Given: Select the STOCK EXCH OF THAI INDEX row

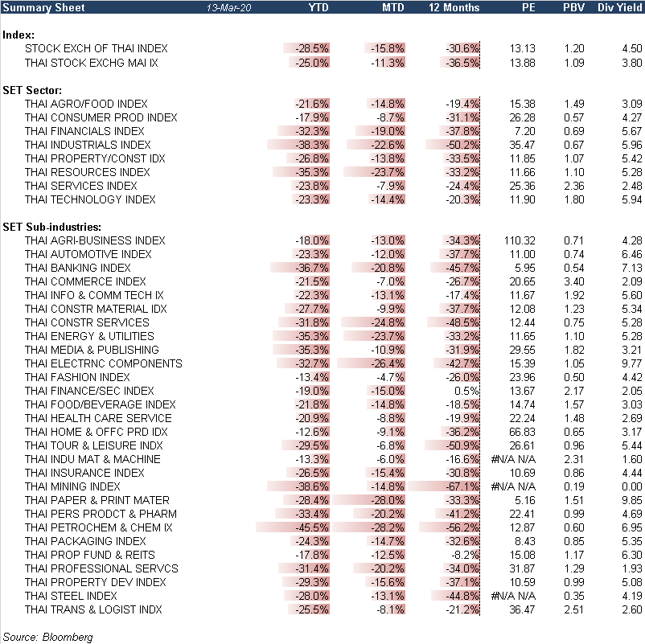Looking at the screenshot, I should coord(322,48).
